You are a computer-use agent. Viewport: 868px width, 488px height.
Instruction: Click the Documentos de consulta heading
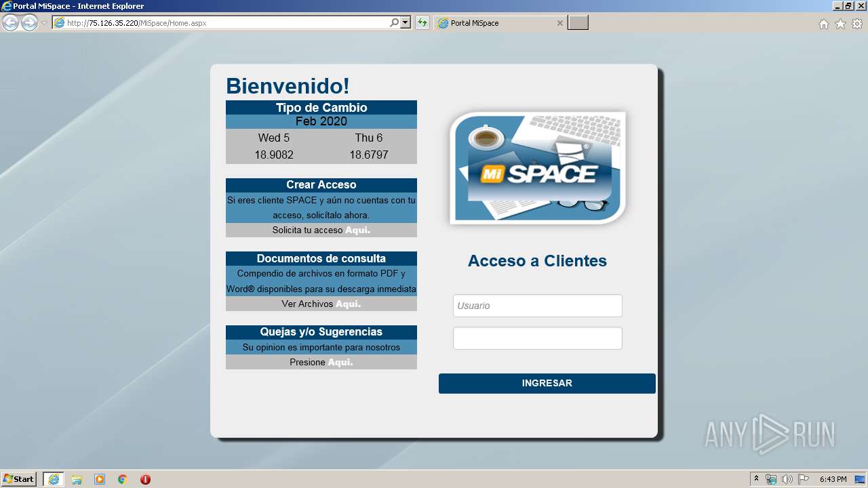pyautogui.click(x=321, y=258)
